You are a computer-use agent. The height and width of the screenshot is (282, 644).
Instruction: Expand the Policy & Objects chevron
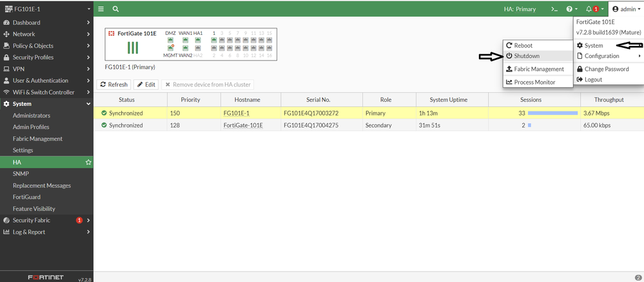(x=88, y=46)
